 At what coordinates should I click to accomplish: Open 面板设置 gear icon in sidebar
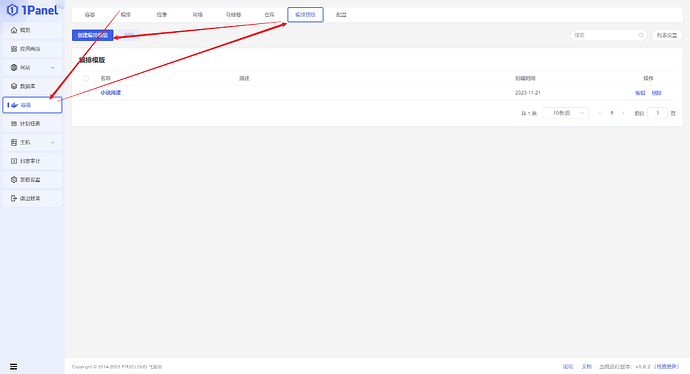14,180
